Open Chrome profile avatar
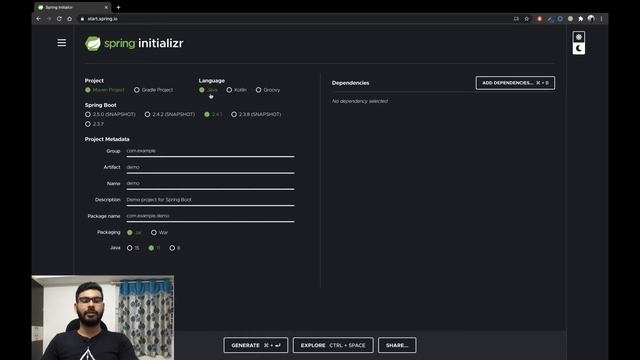 click(591, 19)
